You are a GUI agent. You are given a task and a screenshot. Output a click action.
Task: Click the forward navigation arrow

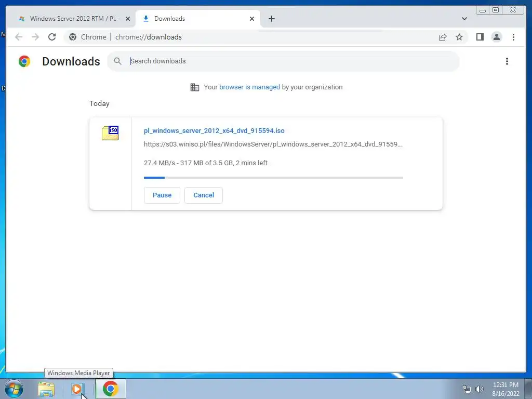(x=35, y=37)
